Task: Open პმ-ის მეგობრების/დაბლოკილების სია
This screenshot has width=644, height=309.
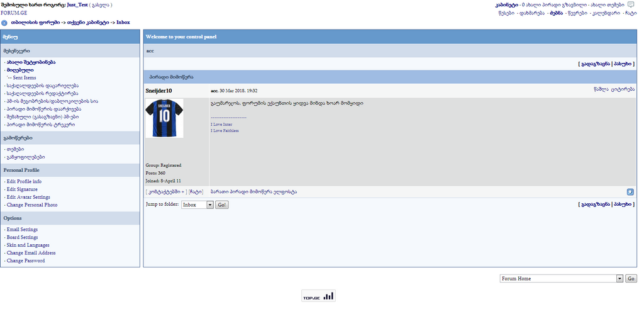Action: (x=52, y=101)
